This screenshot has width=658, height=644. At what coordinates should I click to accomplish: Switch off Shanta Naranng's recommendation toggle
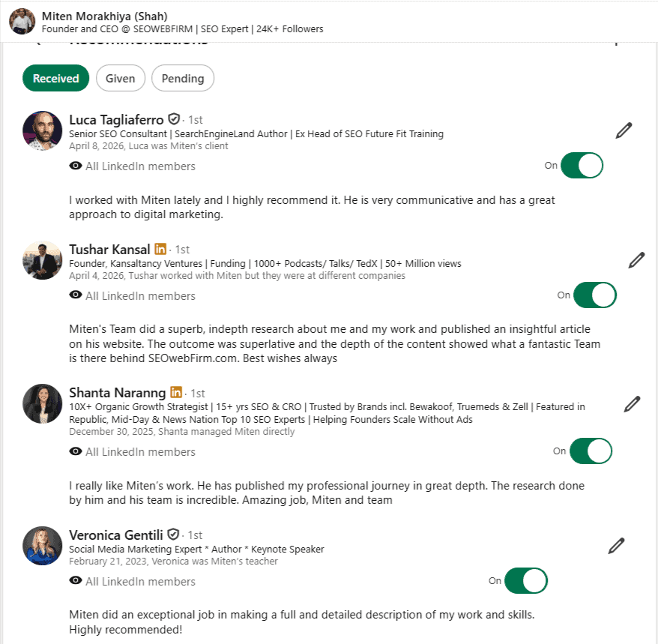point(591,451)
